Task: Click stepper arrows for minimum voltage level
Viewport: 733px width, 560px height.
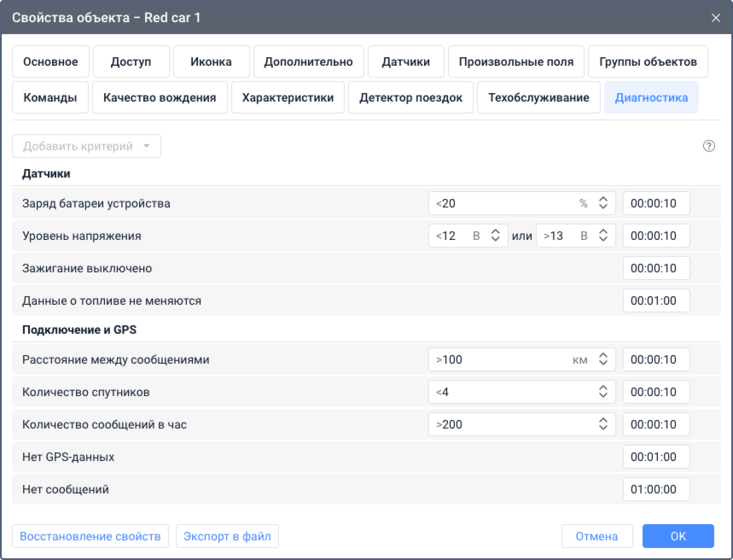Action: pyautogui.click(x=495, y=236)
